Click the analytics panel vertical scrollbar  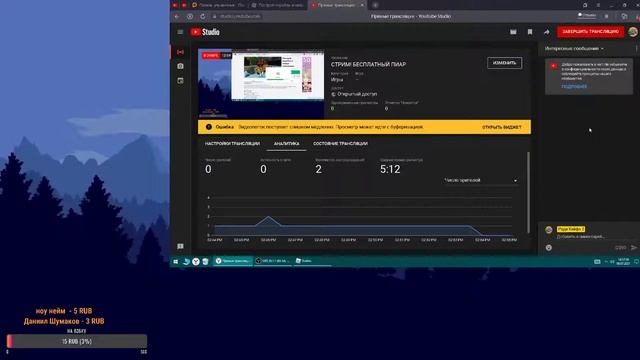(528, 193)
